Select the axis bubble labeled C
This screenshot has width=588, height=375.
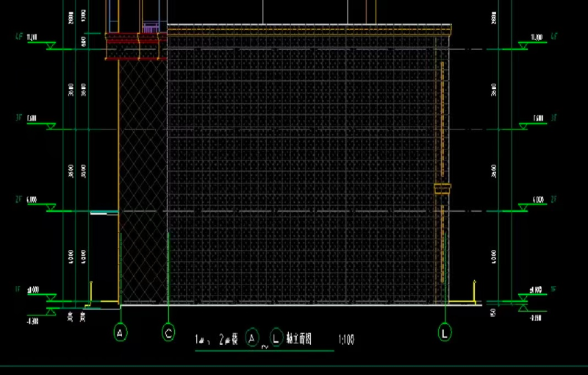pos(168,333)
